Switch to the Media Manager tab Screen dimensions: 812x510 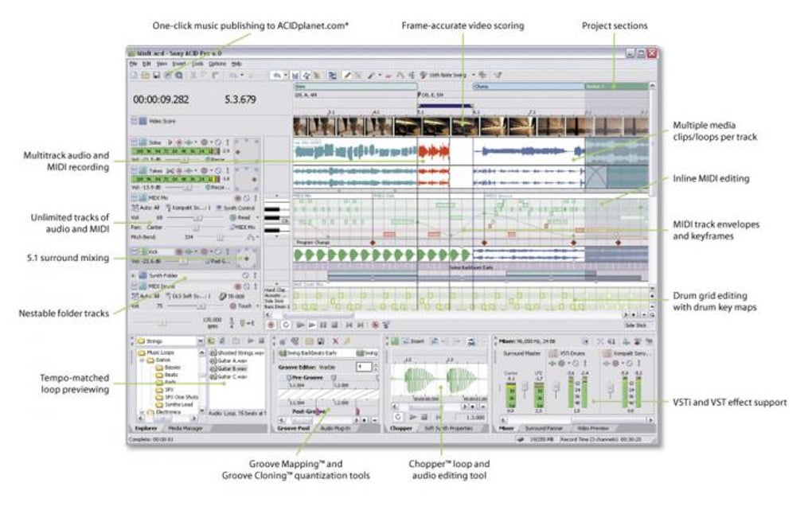(185, 429)
